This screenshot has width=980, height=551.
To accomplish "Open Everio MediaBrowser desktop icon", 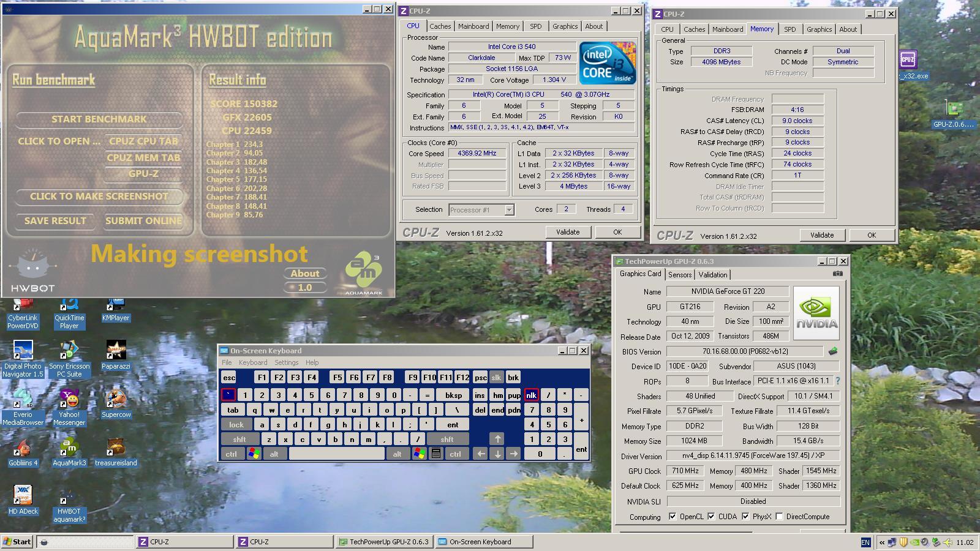I will tap(23, 408).
